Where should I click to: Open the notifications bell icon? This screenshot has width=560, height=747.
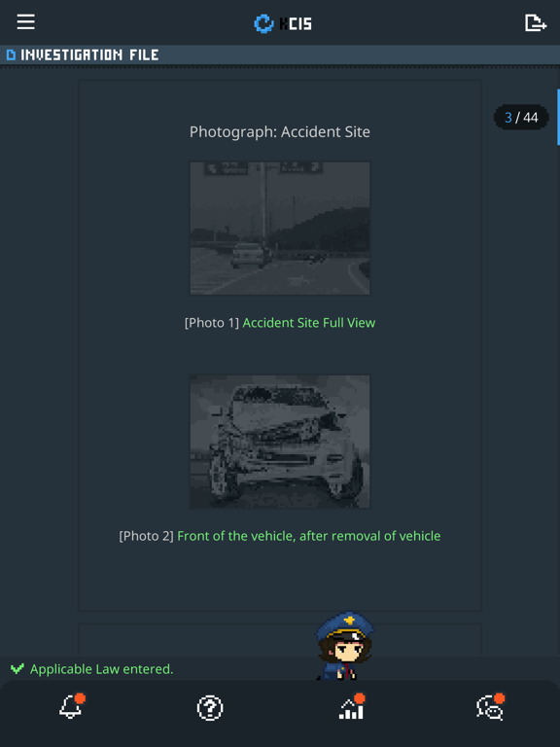coord(71,706)
